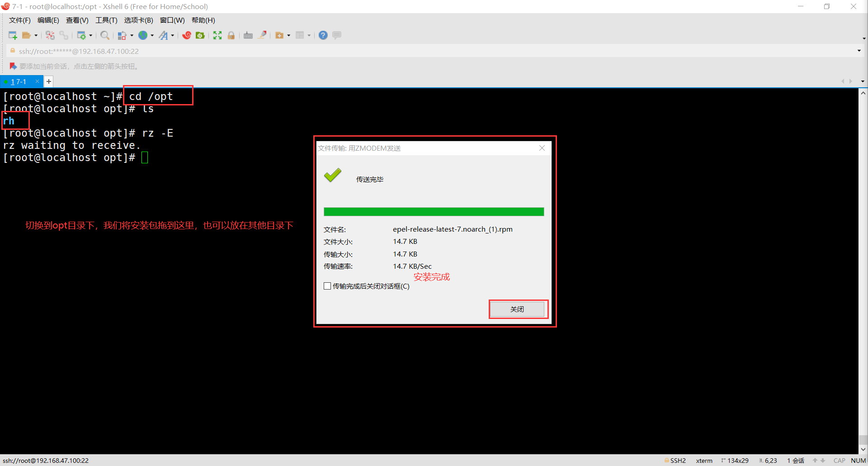Open the 窗口(W) menu
Screen dimensions: 868x466
click(172, 20)
